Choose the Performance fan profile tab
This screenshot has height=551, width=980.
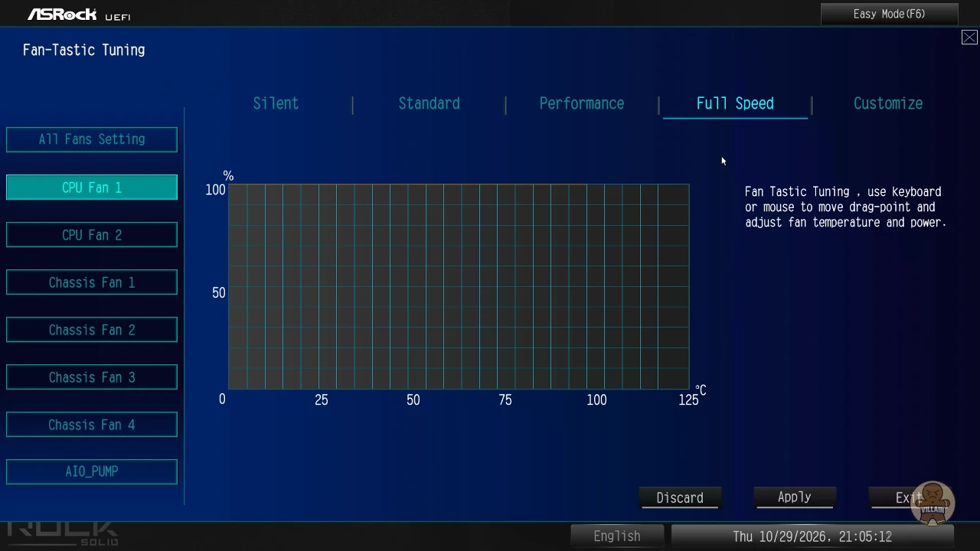(582, 103)
